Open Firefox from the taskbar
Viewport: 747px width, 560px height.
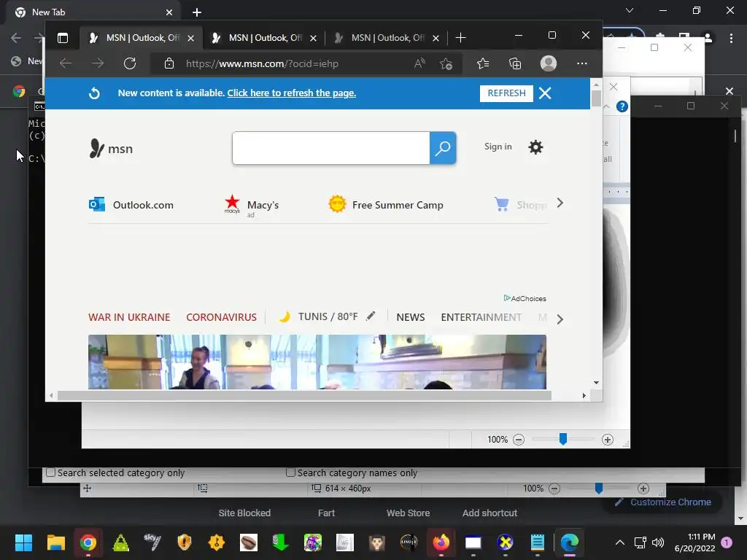[441, 542]
